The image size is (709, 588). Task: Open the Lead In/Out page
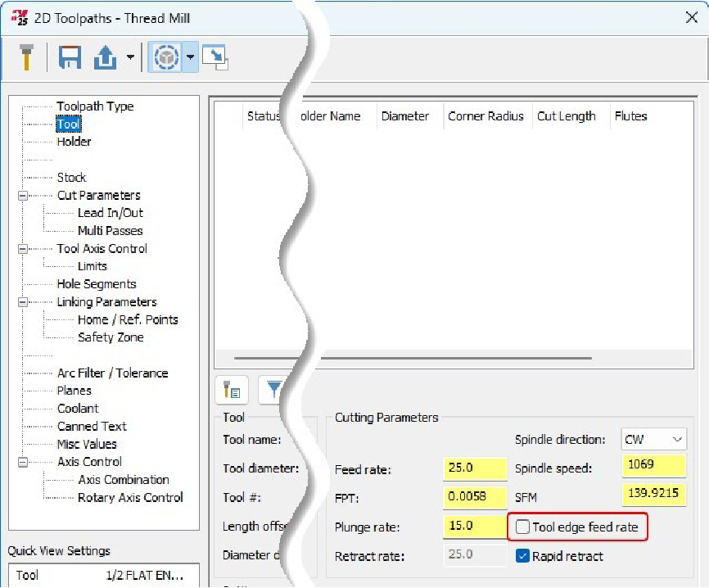coord(111,213)
